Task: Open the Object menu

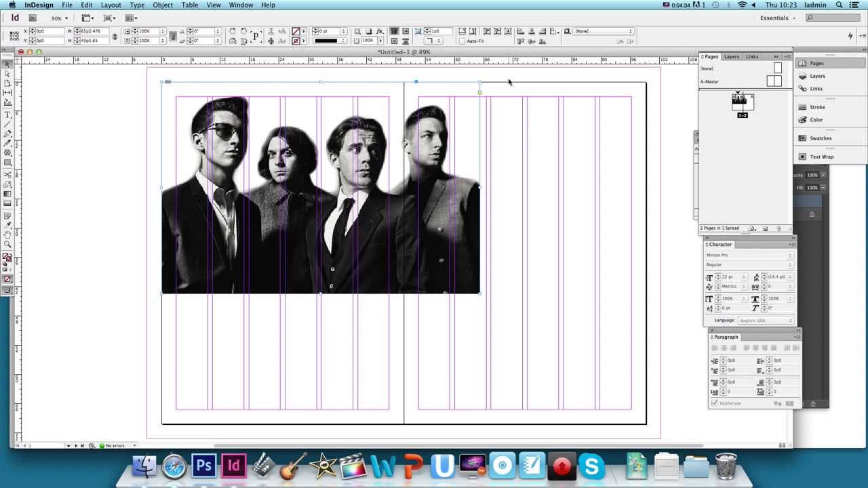Action: coord(163,5)
